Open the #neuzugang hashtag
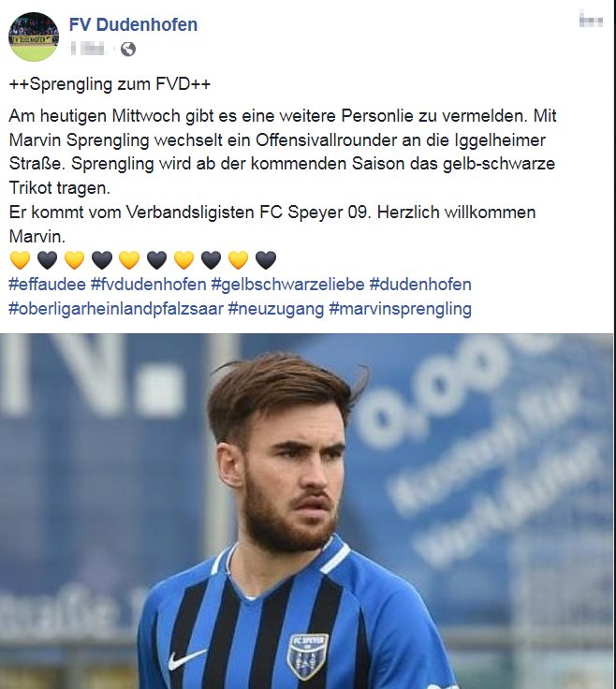This screenshot has height=689, width=616. [276, 309]
